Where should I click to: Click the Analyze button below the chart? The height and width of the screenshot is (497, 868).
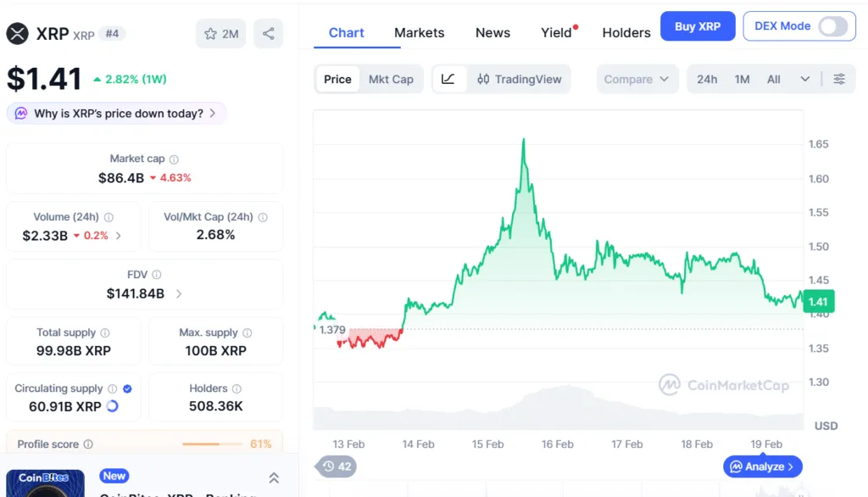tap(761, 466)
